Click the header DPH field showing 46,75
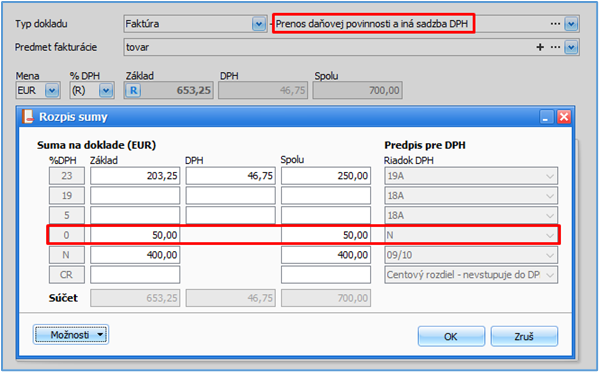 point(263,91)
